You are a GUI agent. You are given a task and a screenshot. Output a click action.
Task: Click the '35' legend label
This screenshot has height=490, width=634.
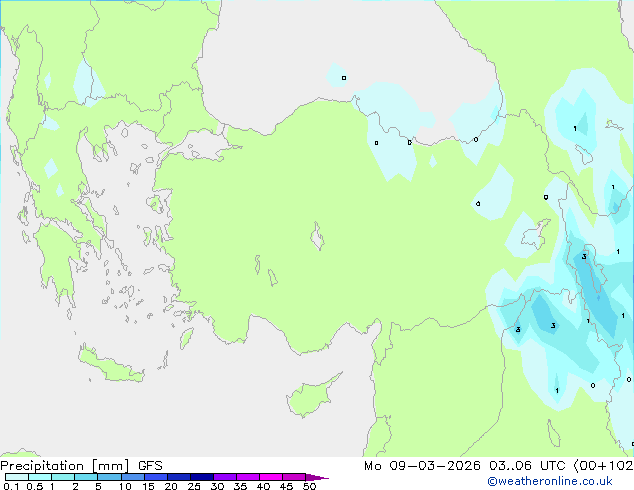pos(240,486)
